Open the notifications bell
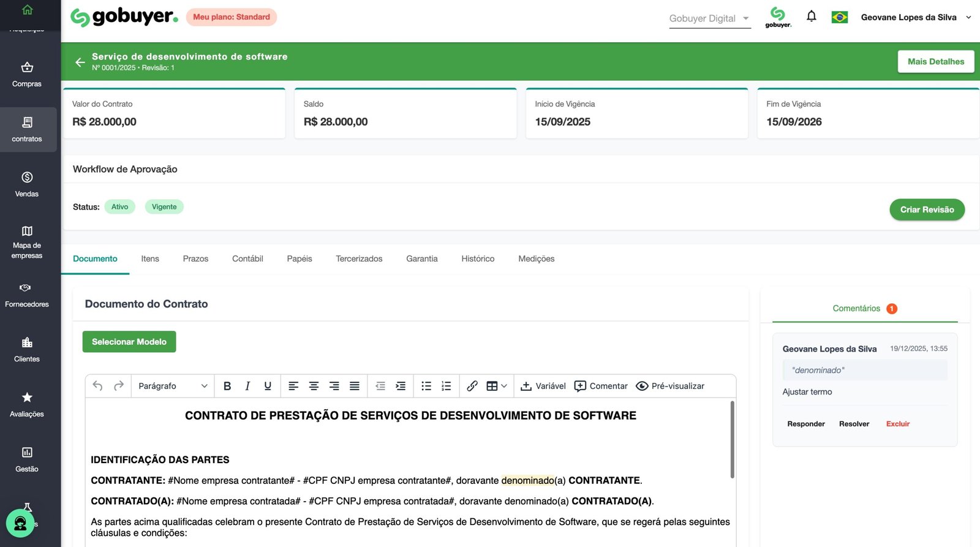This screenshot has width=980, height=547. pyautogui.click(x=812, y=17)
